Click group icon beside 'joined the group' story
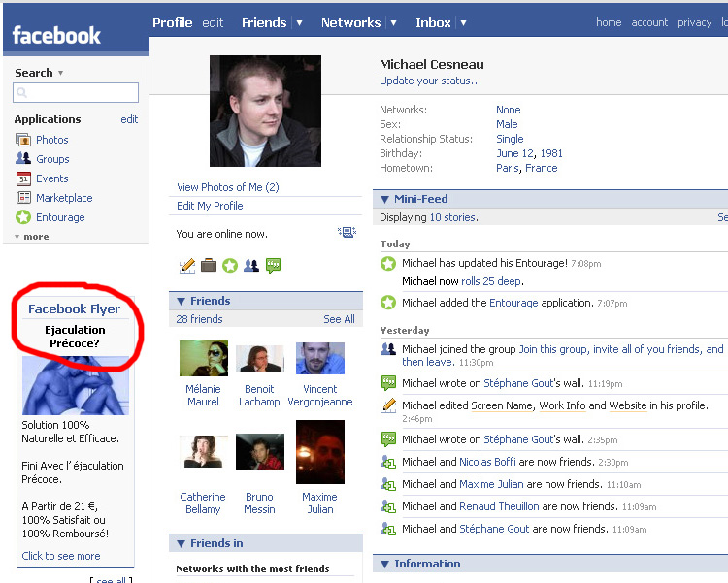The height and width of the screenshot is (583, 728). [x=388, y=349]
